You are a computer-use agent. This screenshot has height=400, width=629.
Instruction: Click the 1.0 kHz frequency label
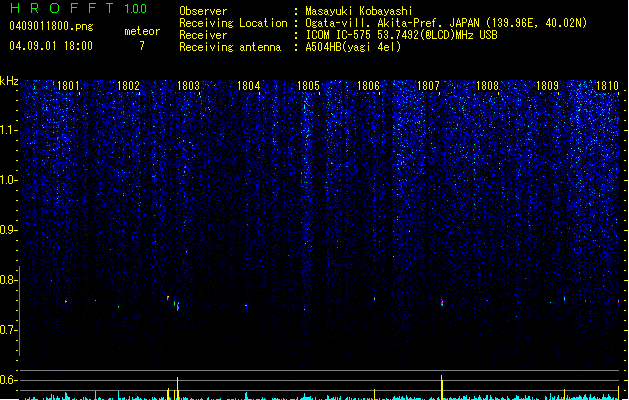(x=9, y=180)
